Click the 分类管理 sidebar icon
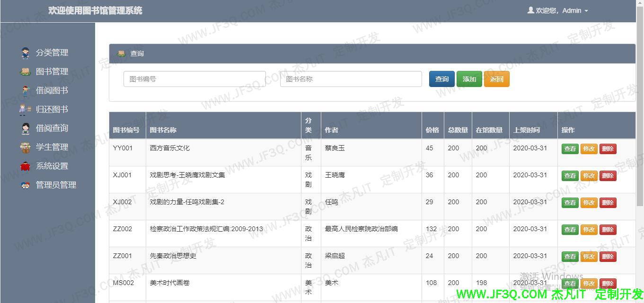This screenshot has width=644, height=303. [x=26, y=53]
